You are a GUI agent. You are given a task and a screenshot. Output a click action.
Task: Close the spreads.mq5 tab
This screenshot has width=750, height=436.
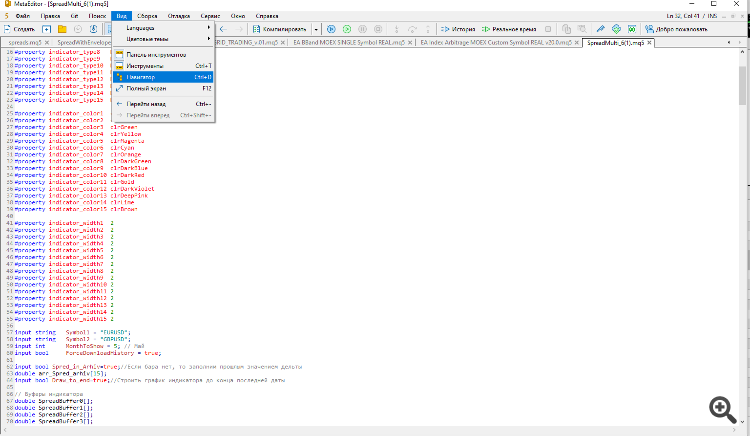46,43
